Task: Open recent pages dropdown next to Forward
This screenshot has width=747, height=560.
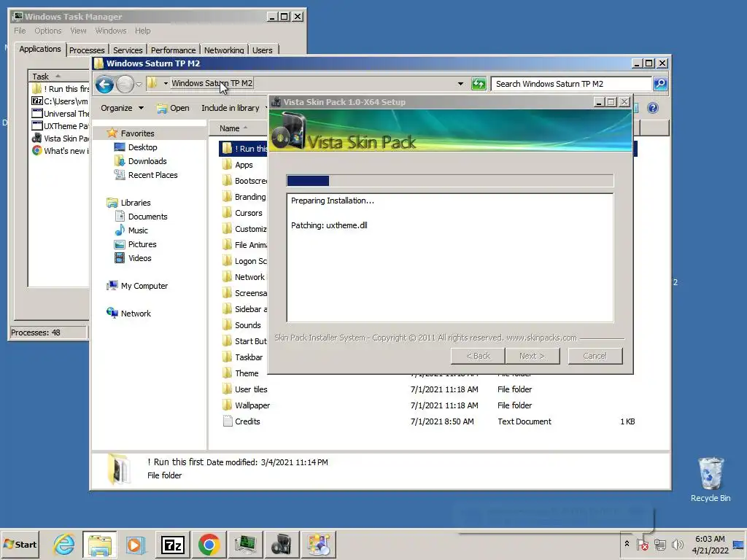Action: pos(139,85)
